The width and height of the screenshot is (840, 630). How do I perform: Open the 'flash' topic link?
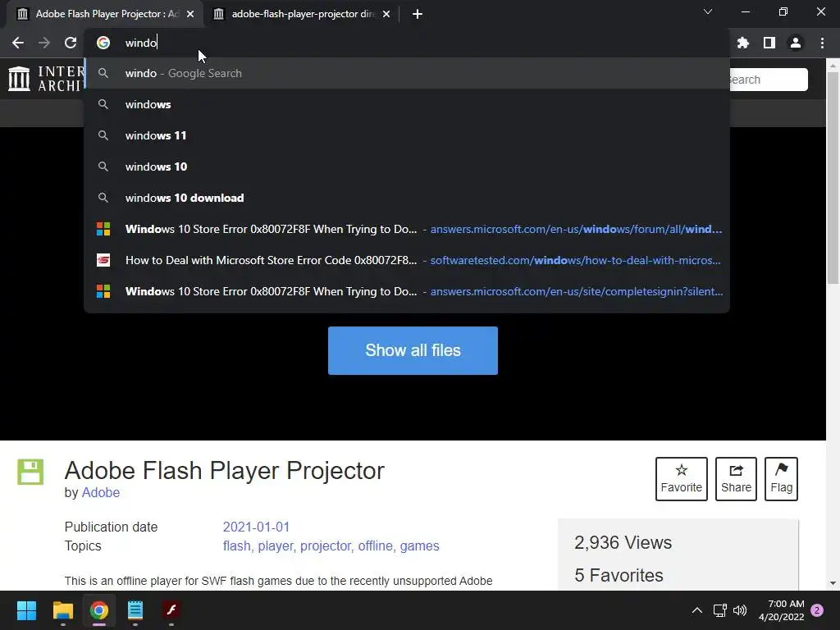(x=236, y=546)
